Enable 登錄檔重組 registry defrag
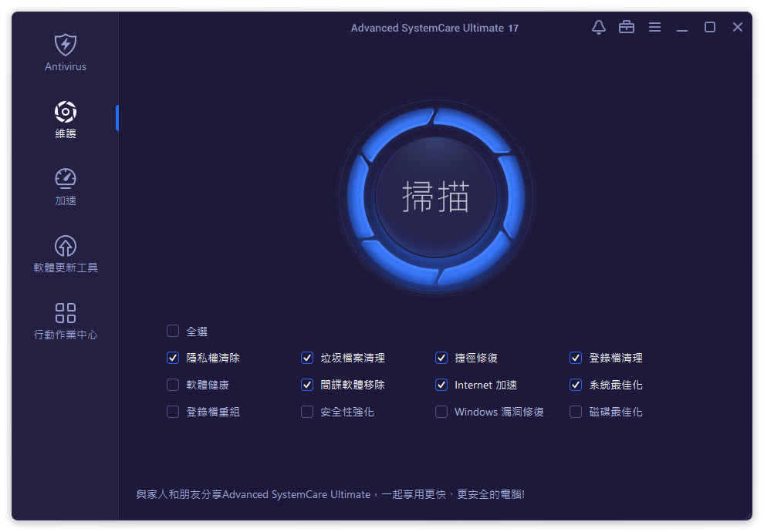Screen dimensions: 764x532 (173, 412)
